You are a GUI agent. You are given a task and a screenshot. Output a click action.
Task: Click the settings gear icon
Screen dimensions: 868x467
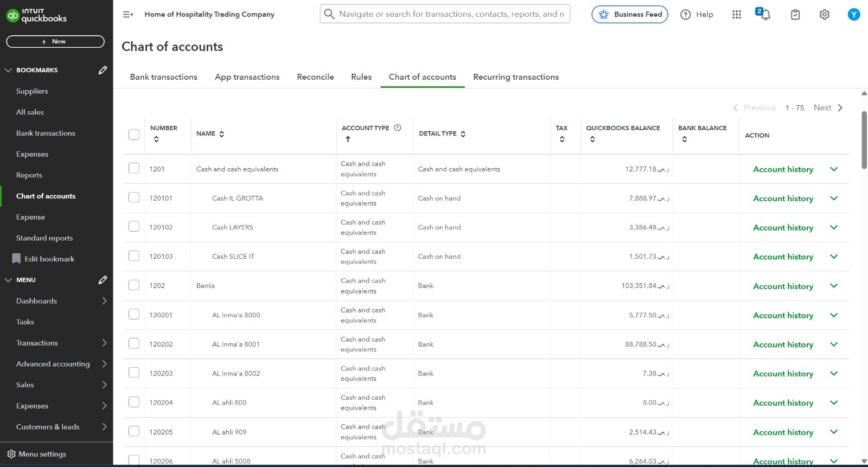pyautogui.click(x=824, y=15)
